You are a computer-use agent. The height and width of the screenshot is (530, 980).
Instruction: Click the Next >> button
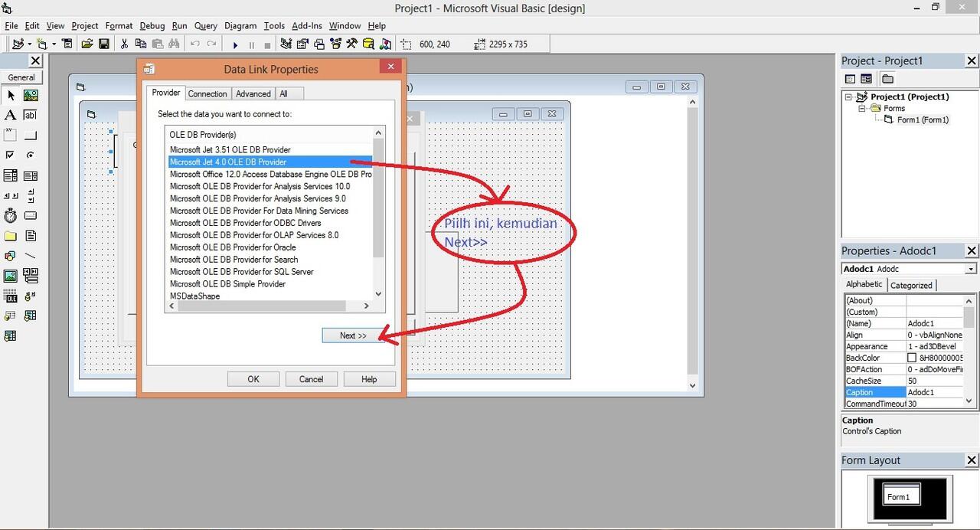pyautogui.click(x=353, y=335)
